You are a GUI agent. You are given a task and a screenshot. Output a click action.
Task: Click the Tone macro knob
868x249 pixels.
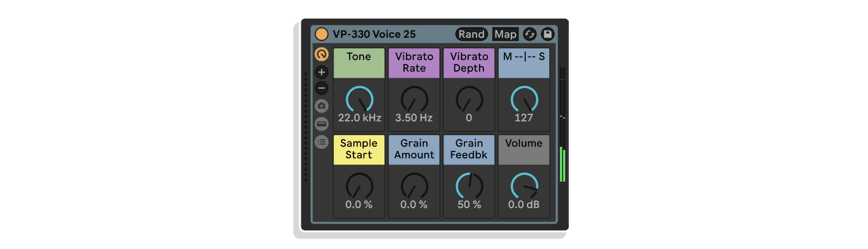359,99
